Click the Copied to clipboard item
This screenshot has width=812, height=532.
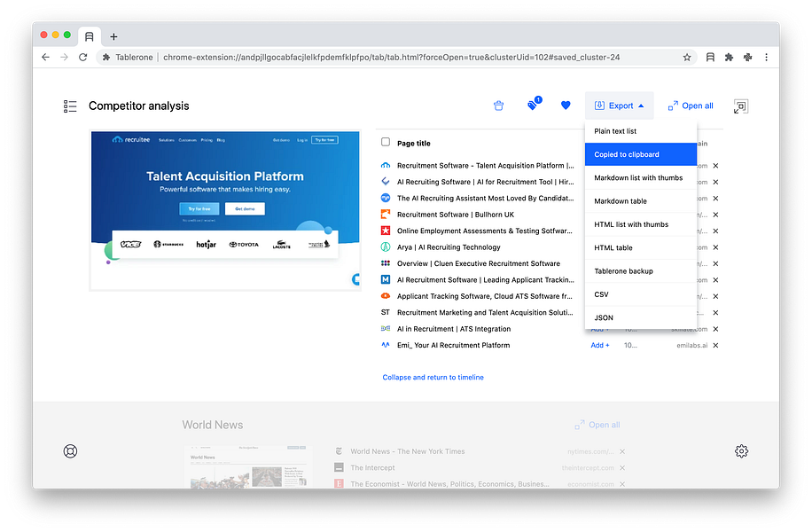(641, 154)
